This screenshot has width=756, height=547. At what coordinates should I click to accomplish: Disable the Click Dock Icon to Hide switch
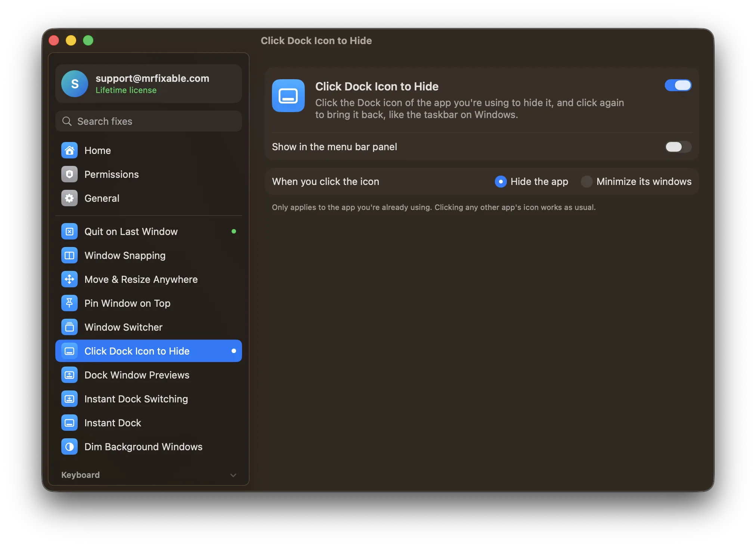tap(678, 86)
